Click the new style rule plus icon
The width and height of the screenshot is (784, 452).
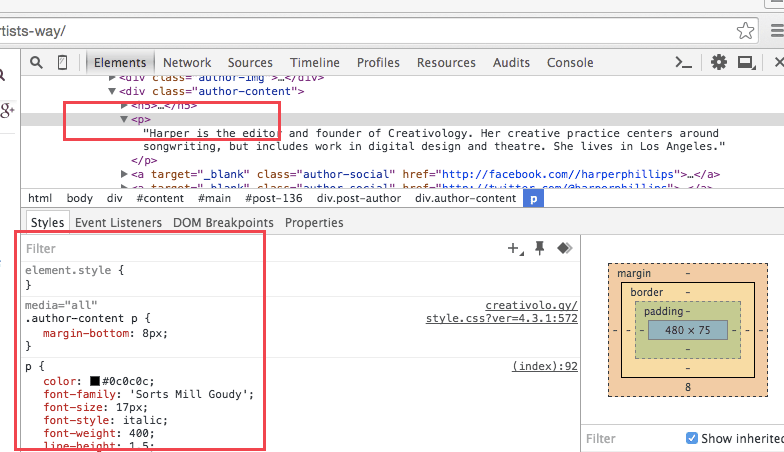pos(515,248)
